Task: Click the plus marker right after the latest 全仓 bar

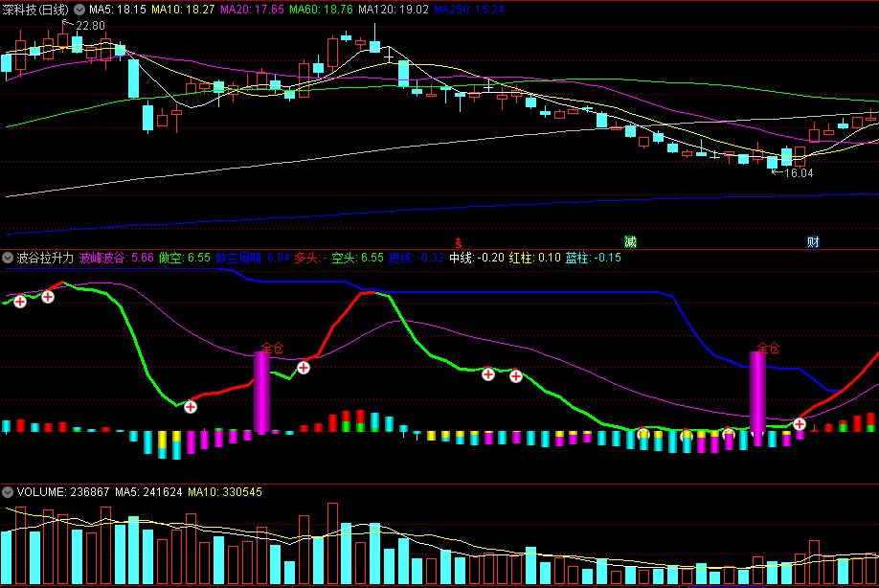Action: point(800,424)
